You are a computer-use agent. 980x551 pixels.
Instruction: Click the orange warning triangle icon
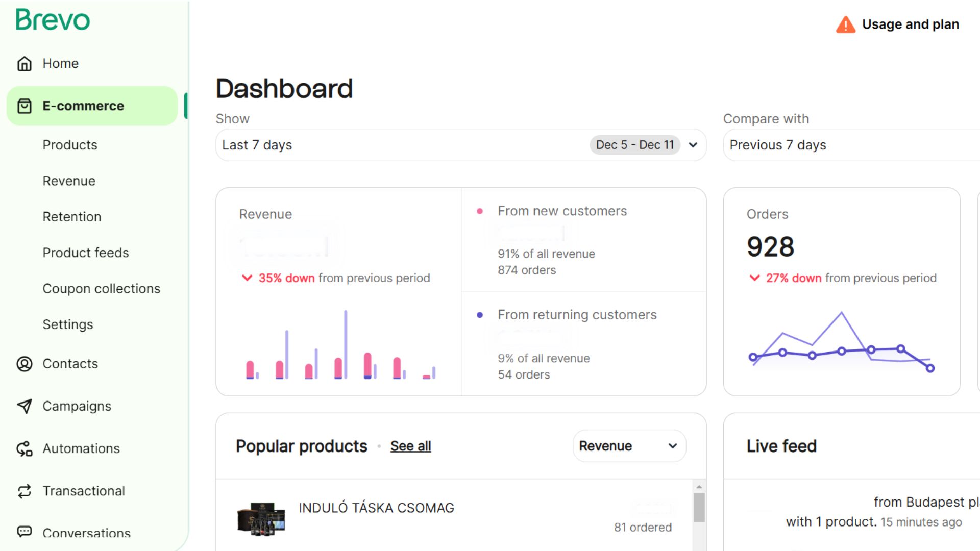tap(845, 24)
